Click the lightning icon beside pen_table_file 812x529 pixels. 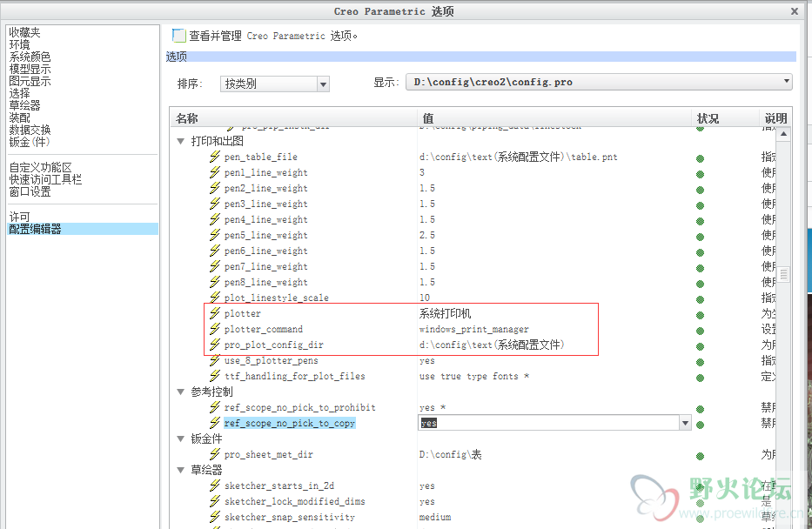[215, 157]
